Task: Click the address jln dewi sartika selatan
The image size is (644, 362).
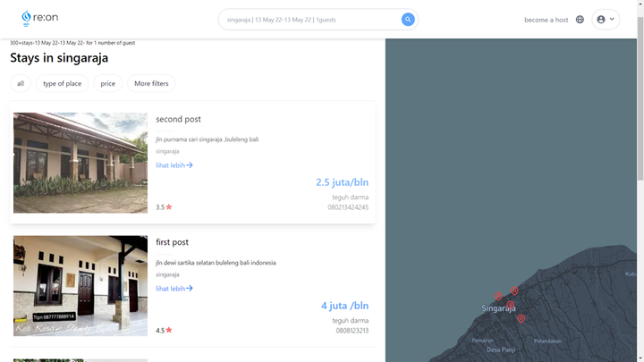Action: coord(216,263)
